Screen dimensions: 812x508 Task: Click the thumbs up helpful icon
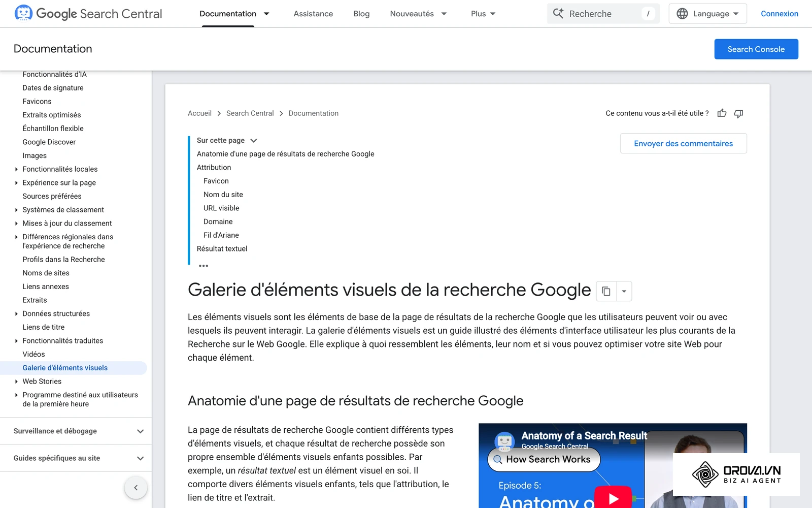[722, 113]
